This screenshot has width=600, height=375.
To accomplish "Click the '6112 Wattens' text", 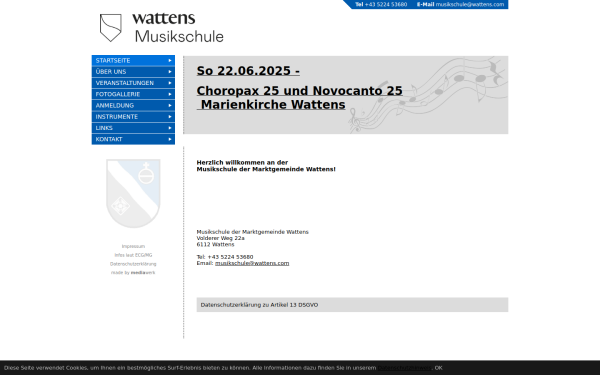I will pyautogui.click(x=215, y=245).
